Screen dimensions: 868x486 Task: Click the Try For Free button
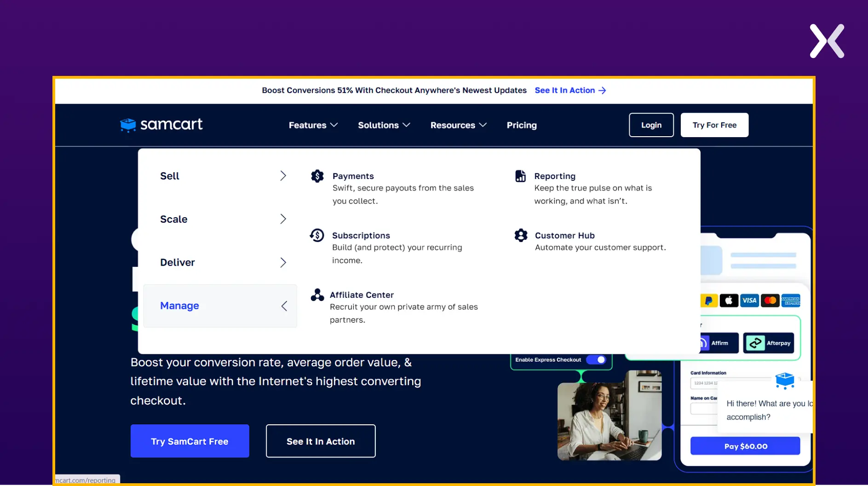coord(714,125)
